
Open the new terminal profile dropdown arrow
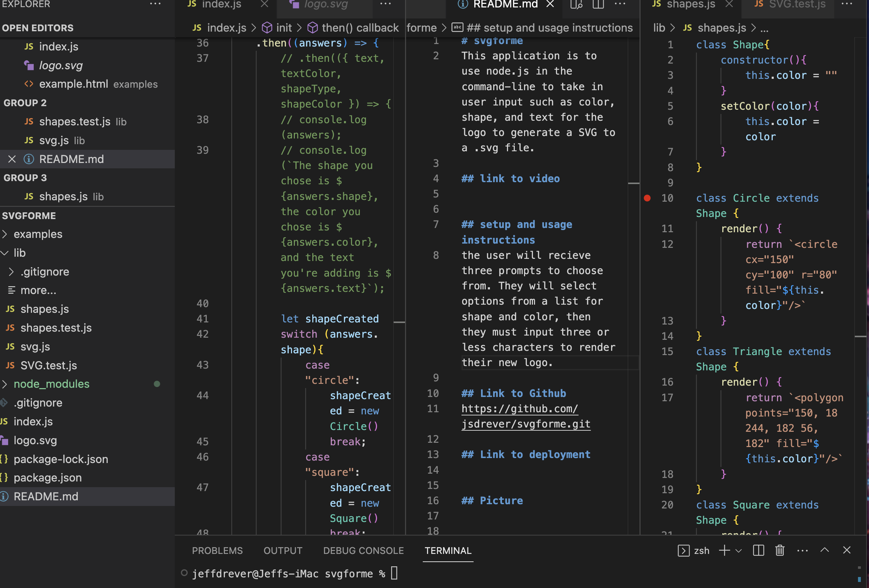click(x=739, y=550)
